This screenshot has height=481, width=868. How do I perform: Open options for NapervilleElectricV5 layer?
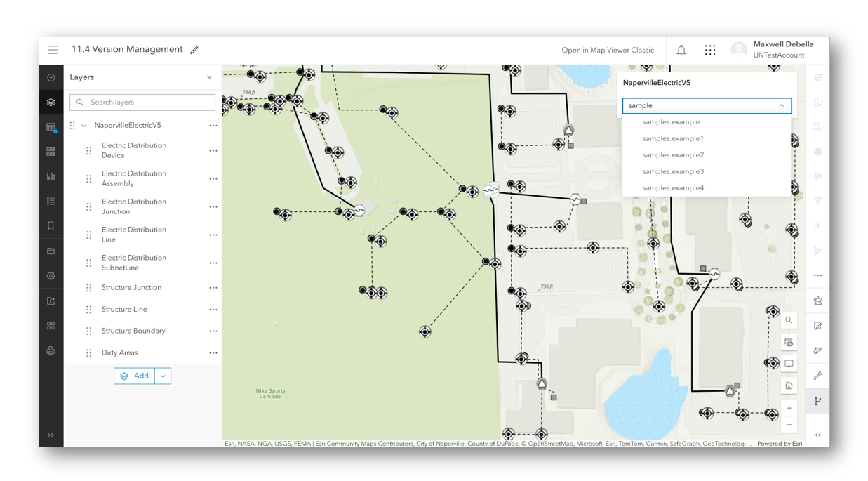pyautogui.click(x=213, y=126)
